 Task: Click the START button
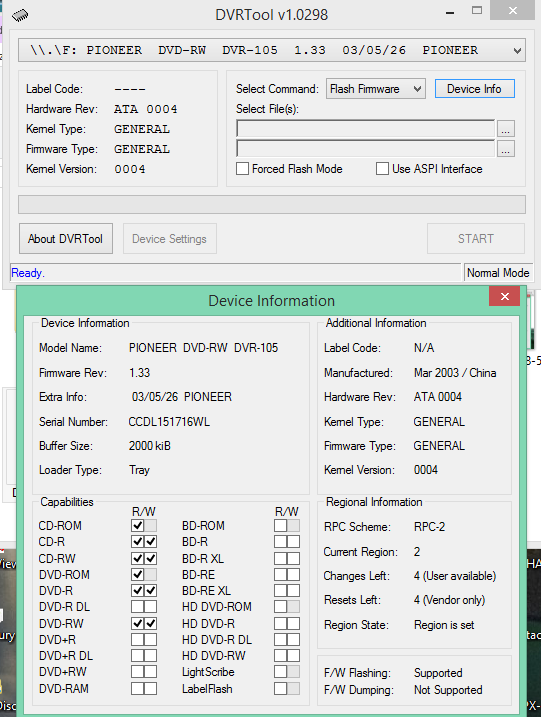click(476, 239)
